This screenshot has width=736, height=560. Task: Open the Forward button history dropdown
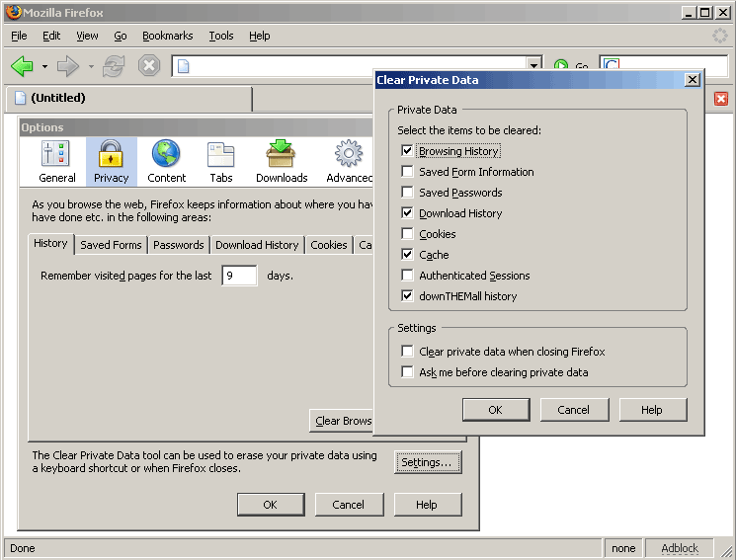[x=91, y=66]
